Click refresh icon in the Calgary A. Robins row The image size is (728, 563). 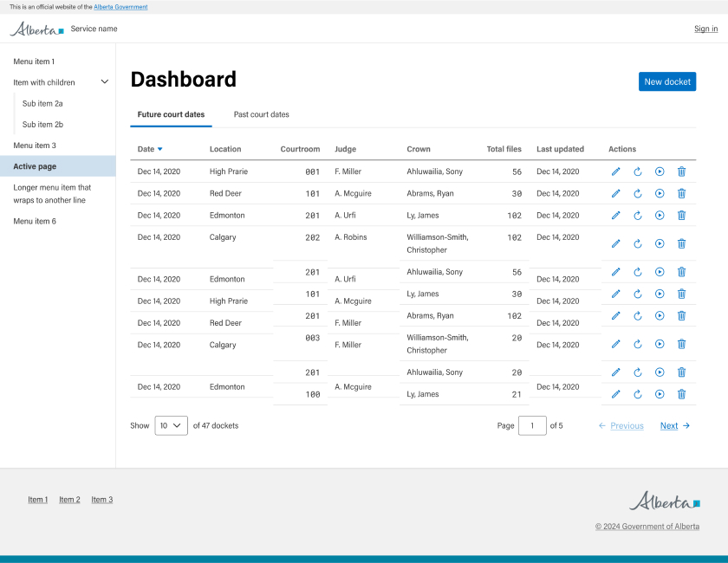coord(638,243)
